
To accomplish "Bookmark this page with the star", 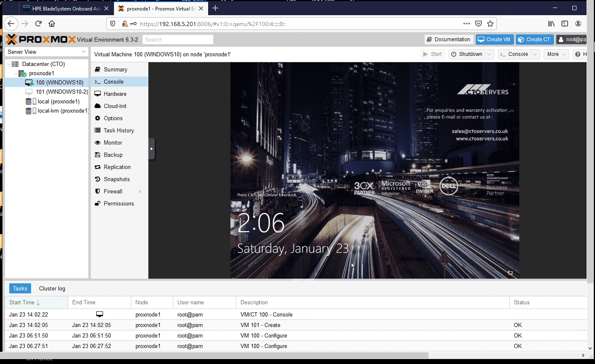I will (x=490, y=24).
